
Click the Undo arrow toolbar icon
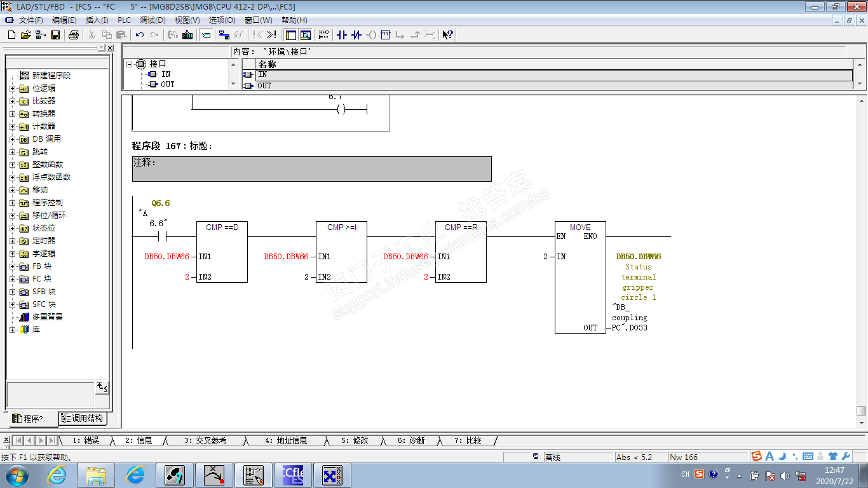[140, 35]
